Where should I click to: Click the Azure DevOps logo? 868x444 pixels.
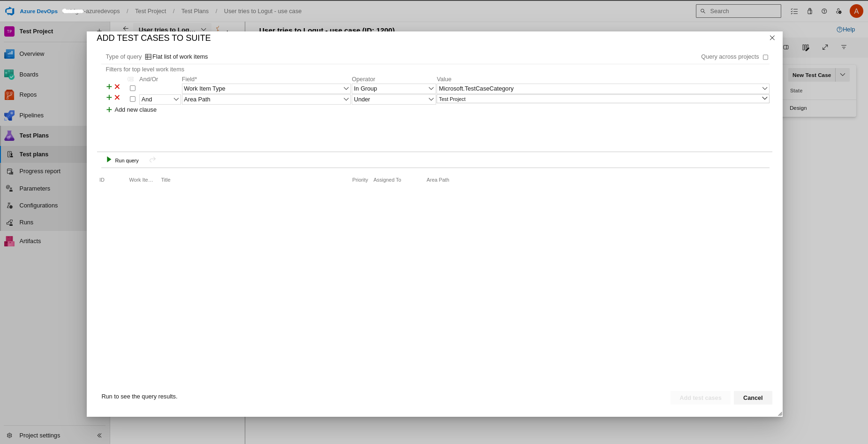pos(9,11)
